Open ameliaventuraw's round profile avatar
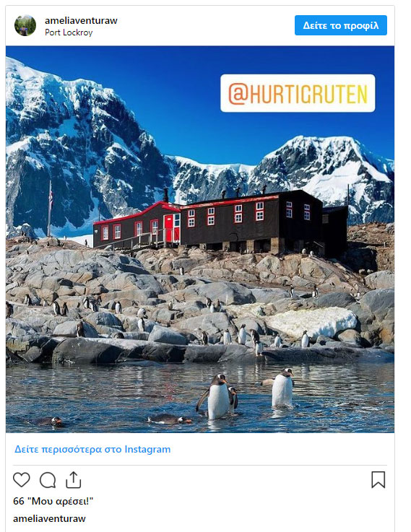411x532 pixels. pos(25,25)
